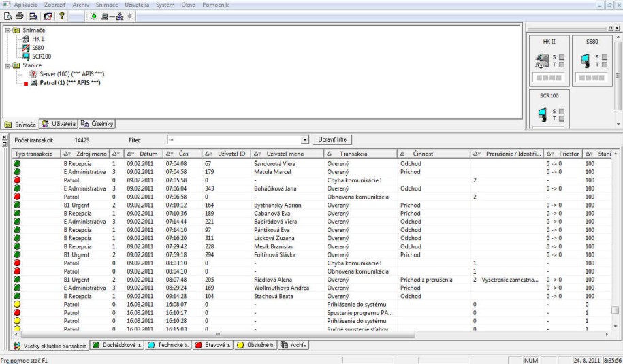Select the S680 terminal icon in panel
This screenshot has height=364, width=623.
(586, 61)
